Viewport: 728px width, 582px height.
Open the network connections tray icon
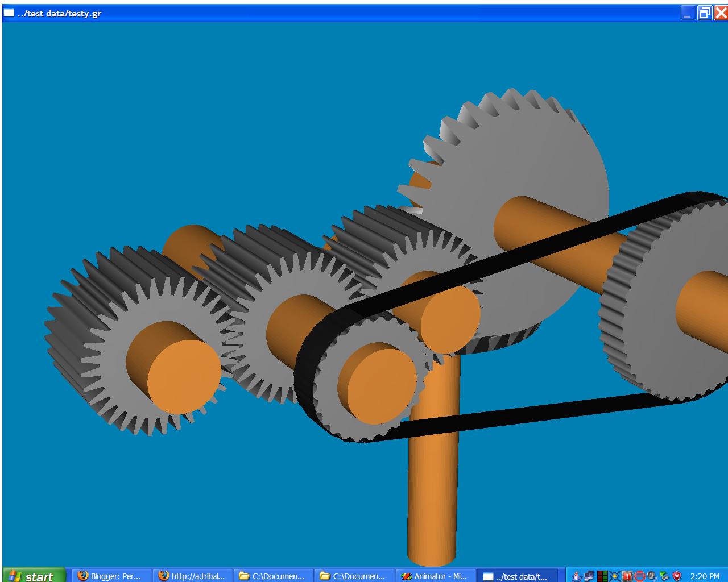(x=588, y=575)
